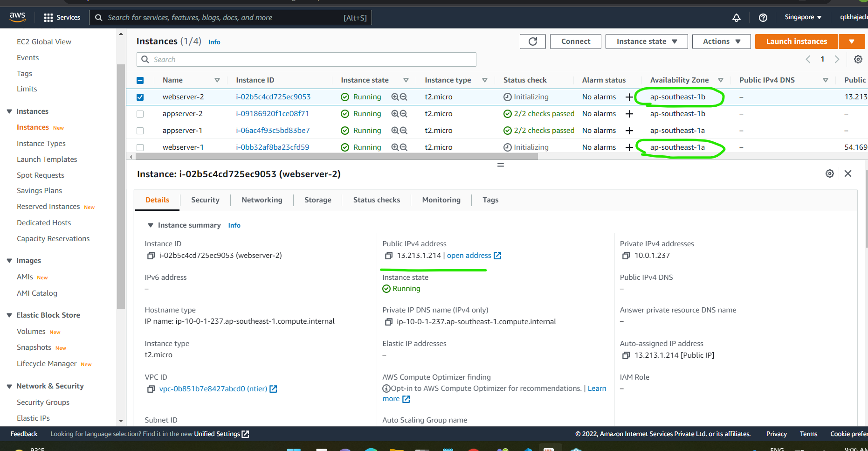Select the webserver-1 row checkbox
This screenshot has height=451, width=868.
[x=140, y=147]
